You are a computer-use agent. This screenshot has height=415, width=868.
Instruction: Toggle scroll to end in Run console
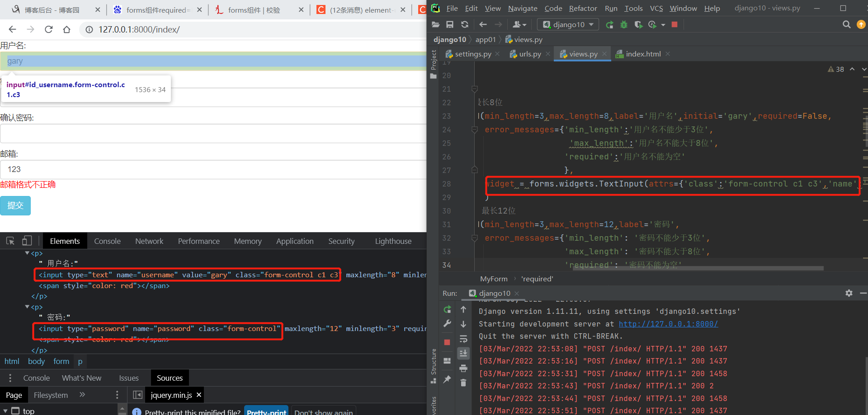tap(463, 353)
